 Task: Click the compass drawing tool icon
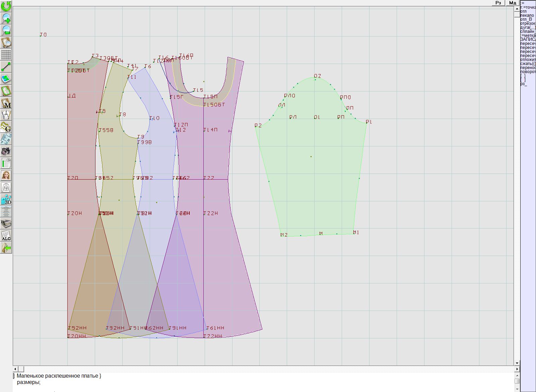tap(6, 115)
